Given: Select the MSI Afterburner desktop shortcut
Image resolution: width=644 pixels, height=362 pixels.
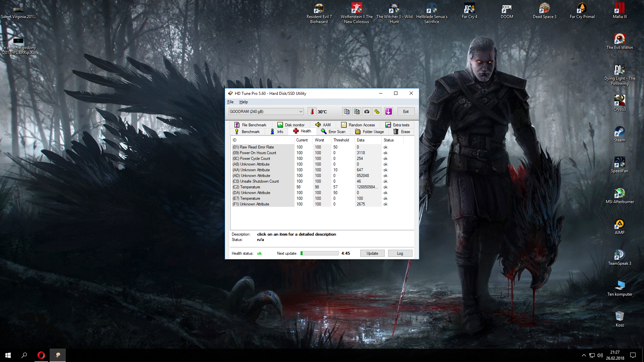Looking at the screenshot, I should 620,196.
